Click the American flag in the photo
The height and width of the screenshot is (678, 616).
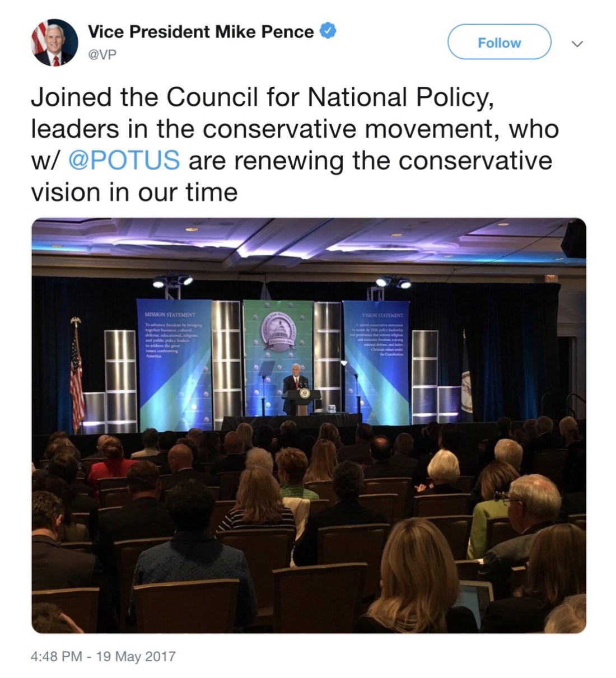[x=76, y=375]
